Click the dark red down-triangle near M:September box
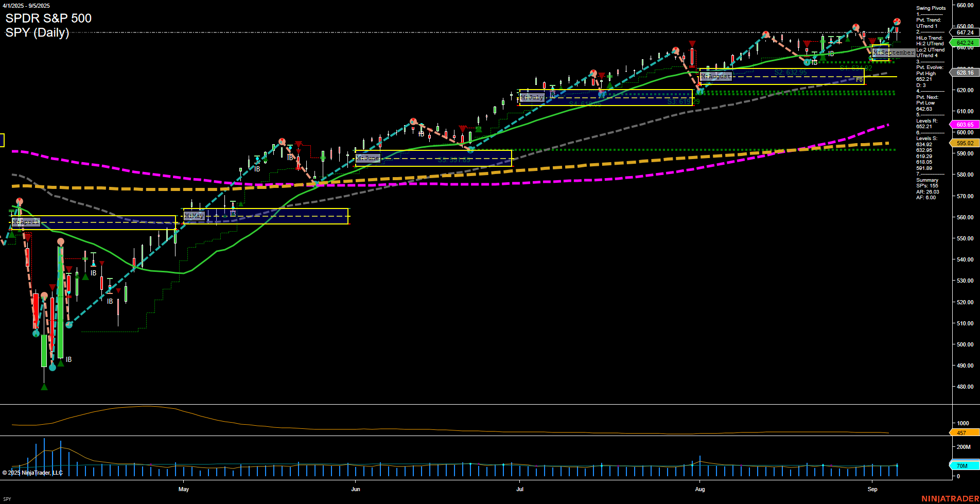Image resolution: width=980 pixels, height=504 pixels. (x=872, y=42)
